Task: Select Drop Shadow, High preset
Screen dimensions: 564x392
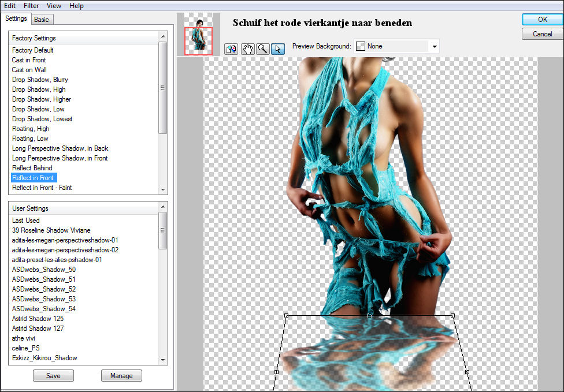Action: (39, 89)
